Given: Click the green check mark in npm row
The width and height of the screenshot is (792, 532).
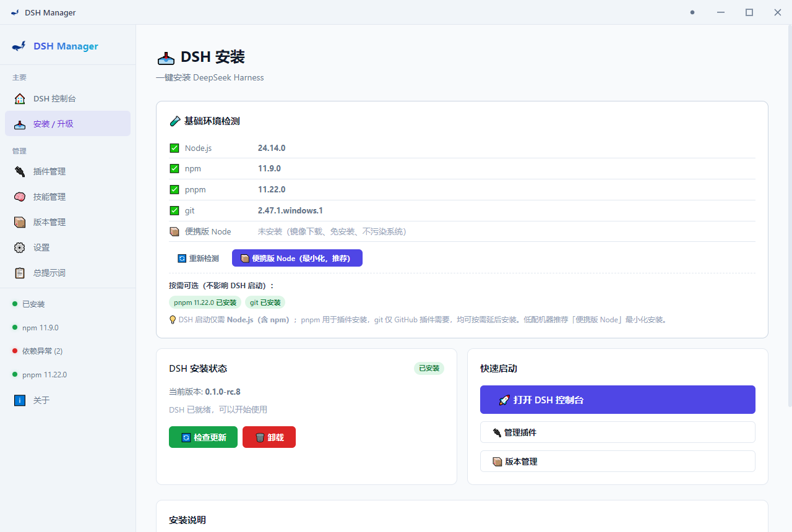Looking at the screenshot, I should (174, 168).
